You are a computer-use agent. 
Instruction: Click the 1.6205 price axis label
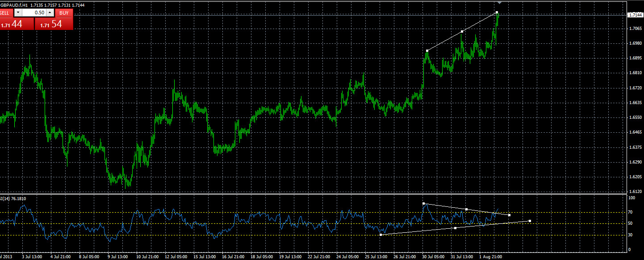(x=635, y=177)
